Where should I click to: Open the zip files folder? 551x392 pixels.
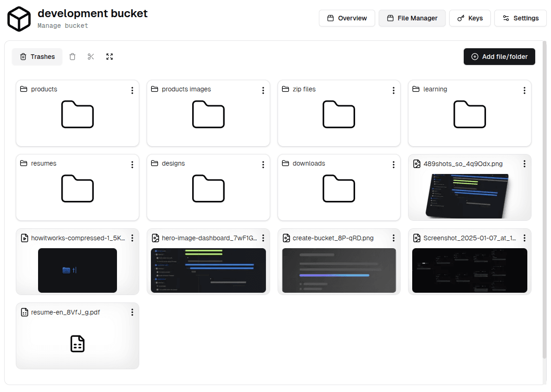coord(339,115)
